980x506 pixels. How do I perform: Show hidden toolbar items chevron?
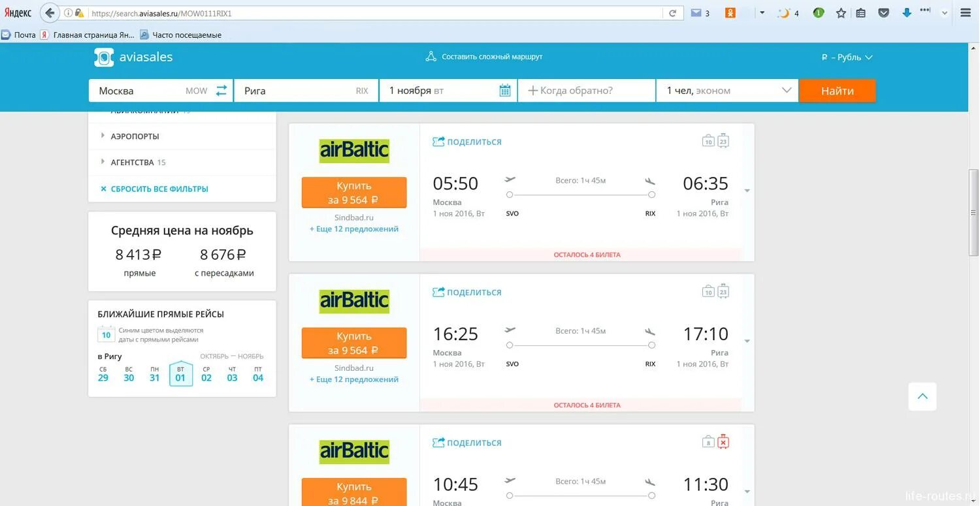944,13
